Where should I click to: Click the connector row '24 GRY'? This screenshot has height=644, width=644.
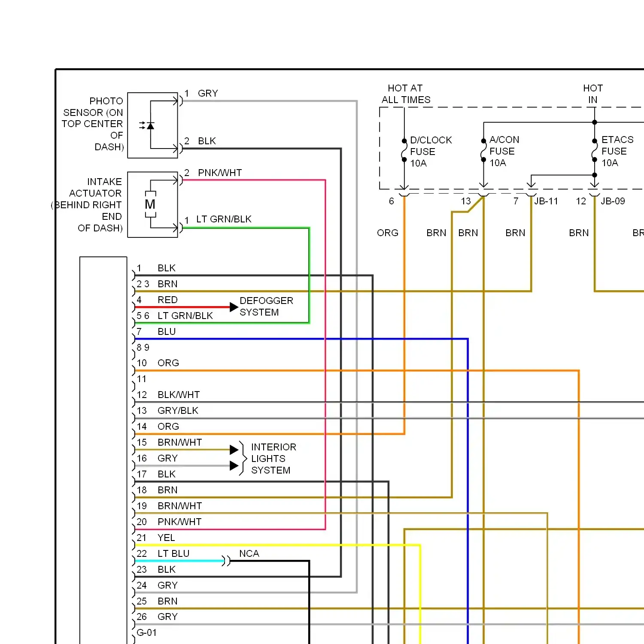coord(157,585)
